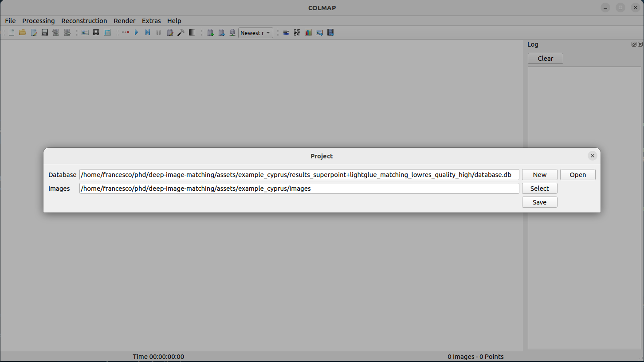The image size is (644, 362).
Task: Click the Bundle adjustment hammer icon
Action: (x=181, y=32)
